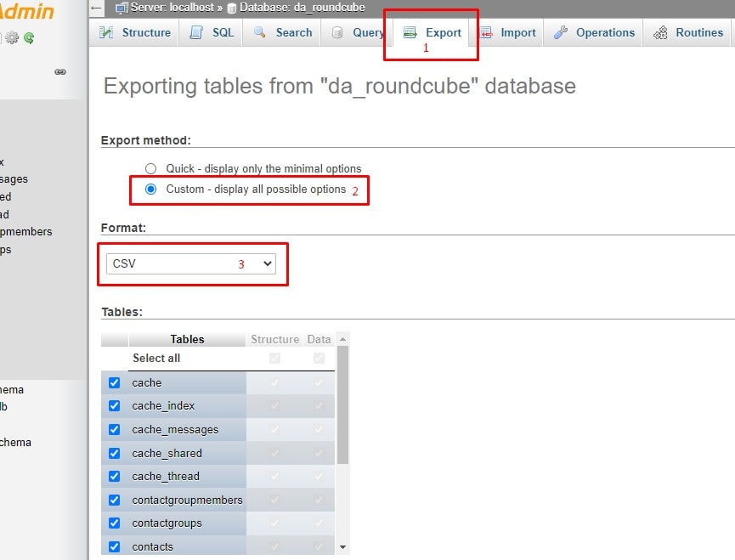Click the 'cache_index' table name

(163, 406)
